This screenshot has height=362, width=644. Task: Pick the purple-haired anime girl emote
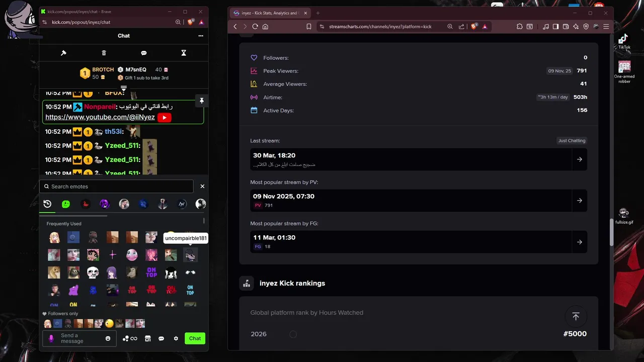pyautogui.click(x=112, y=273)
